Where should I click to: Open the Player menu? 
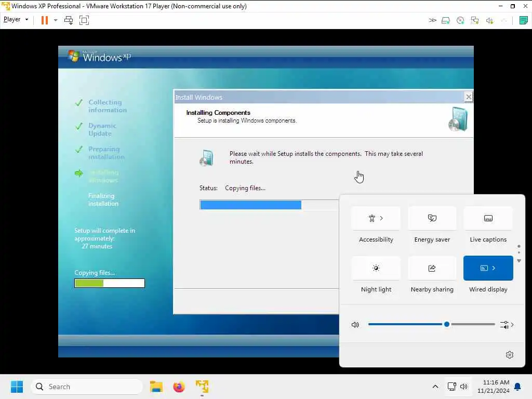click(16, 20)
